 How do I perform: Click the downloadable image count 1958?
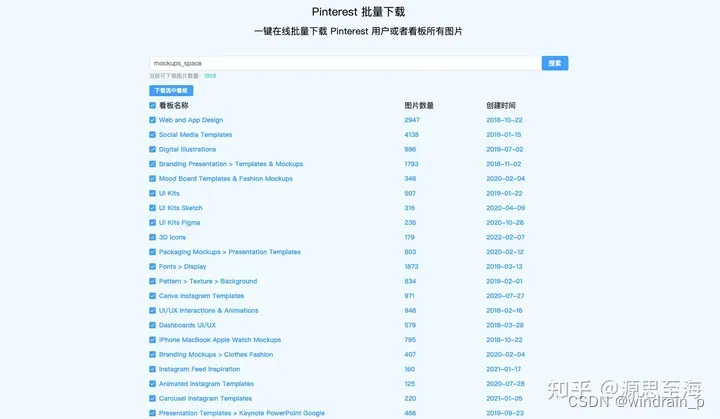tap(210, 76)
